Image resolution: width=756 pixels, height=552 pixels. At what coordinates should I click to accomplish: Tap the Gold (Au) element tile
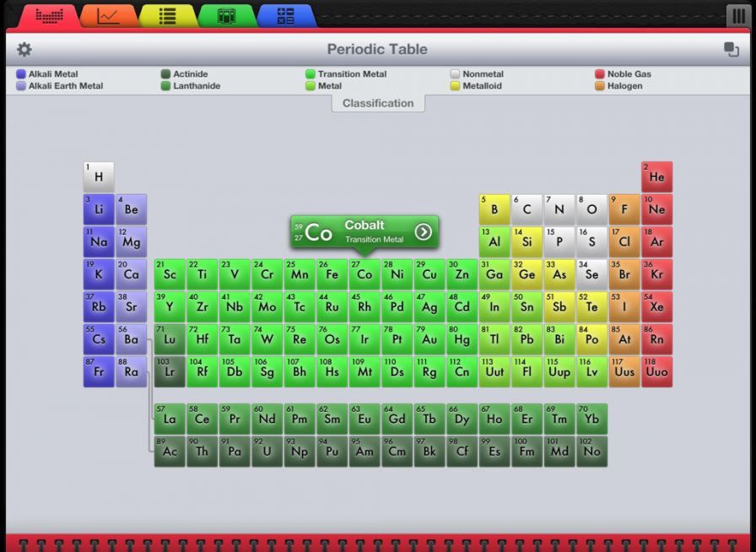[429, 339]
